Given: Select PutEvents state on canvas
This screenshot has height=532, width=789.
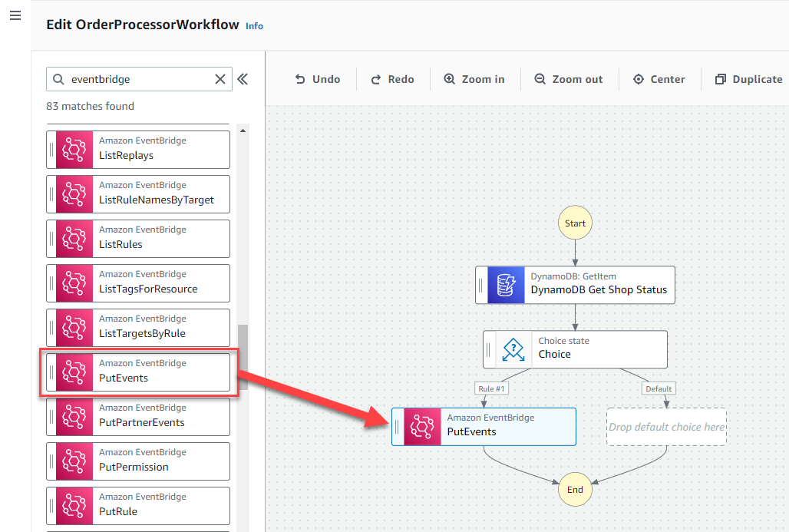Looking at the screenshot, I should point(484,427).
